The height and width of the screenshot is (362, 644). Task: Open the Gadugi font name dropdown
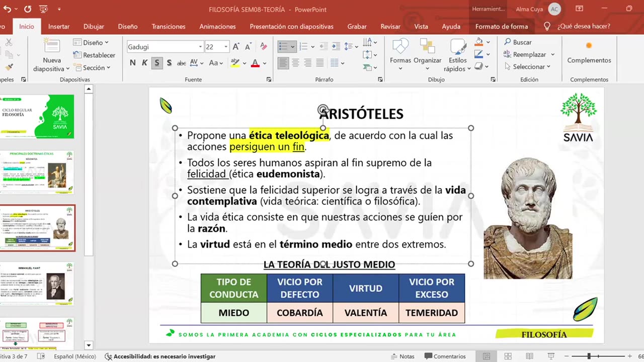200,47
